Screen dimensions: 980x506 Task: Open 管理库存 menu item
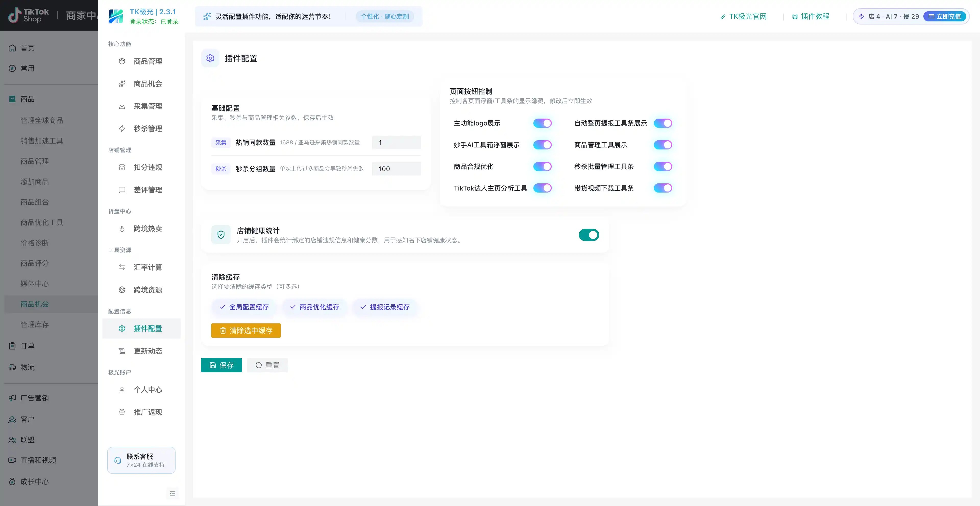tap(35, 325)
